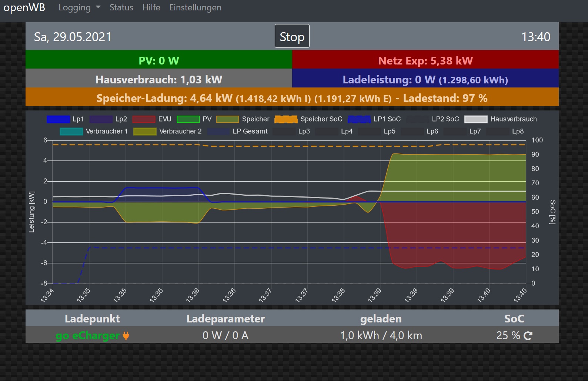Image resolution: width=588 pixels, height=381 pixels.
Task: Open the Status page
Action: [121, 8]
